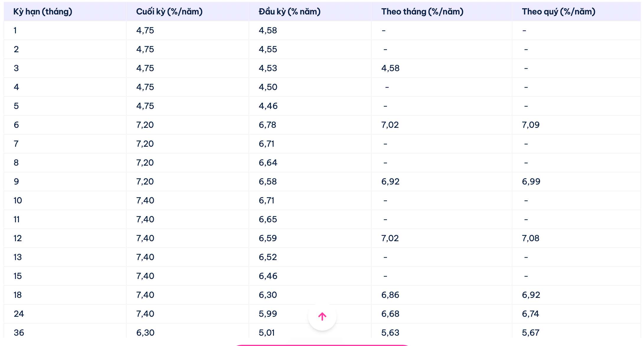Select the 6,86 monthly rate cell
Viewport: 644px width, 346px height.
(390, 295)
